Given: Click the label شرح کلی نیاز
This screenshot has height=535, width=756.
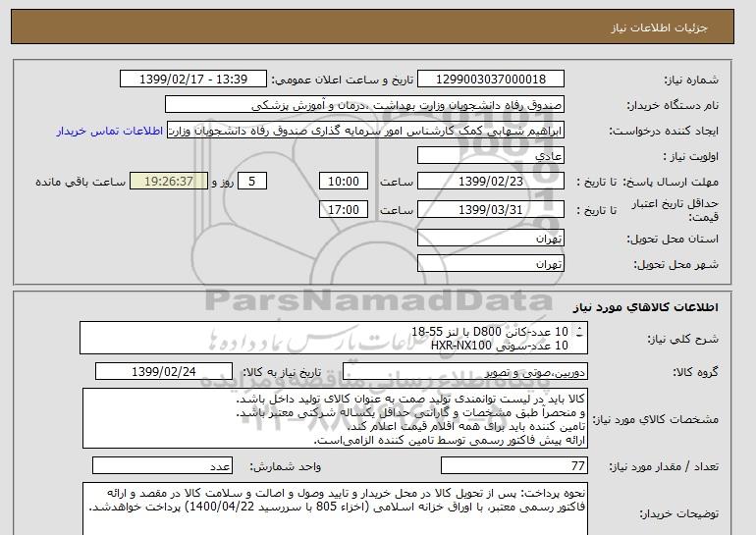Looking at the screenshot, I should pyautogui.click(x=683, y=339).
